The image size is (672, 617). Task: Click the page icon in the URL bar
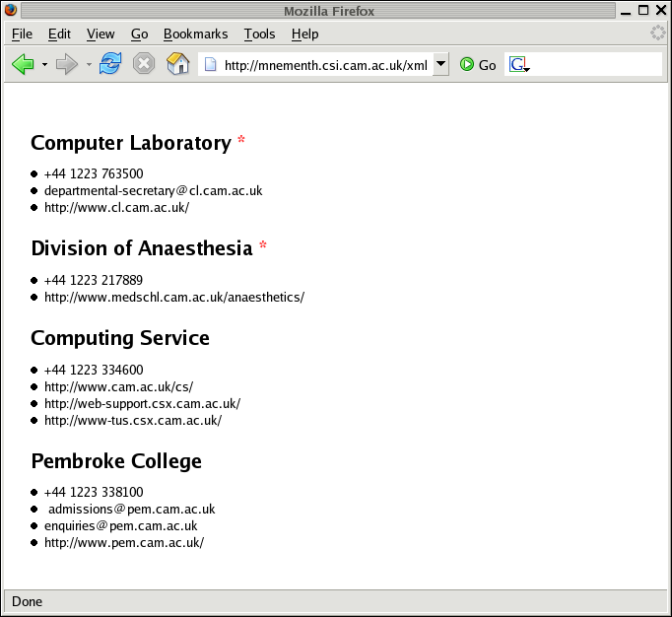(x=210, y=65)
